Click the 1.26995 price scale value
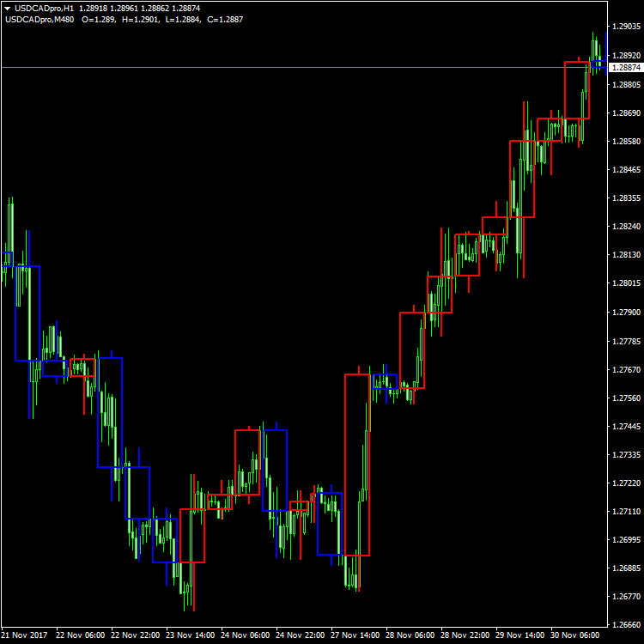The height and width of the screenshot is (644, 644). (x=626, y=540)
